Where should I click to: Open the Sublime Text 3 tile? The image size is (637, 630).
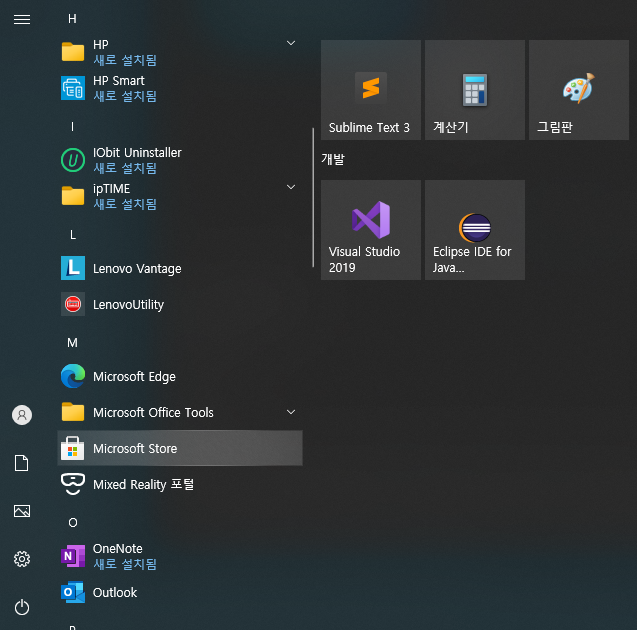point(371,90)
